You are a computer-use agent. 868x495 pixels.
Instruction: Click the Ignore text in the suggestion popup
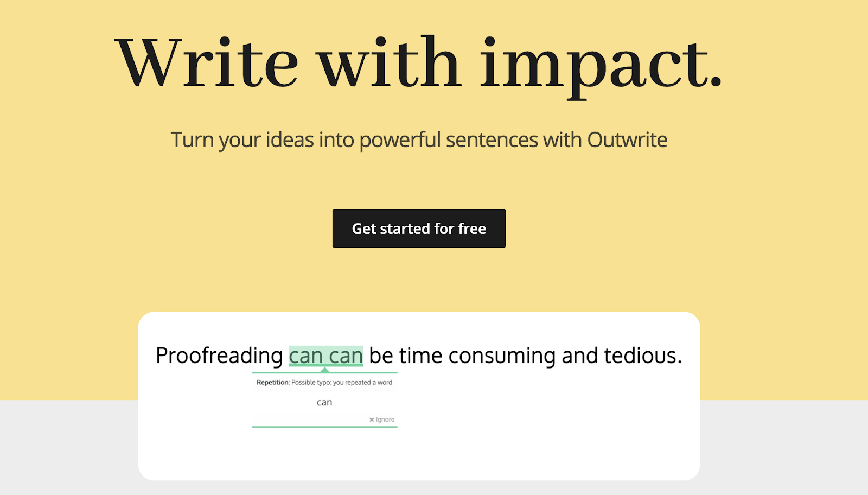click(x=385, y=420)
